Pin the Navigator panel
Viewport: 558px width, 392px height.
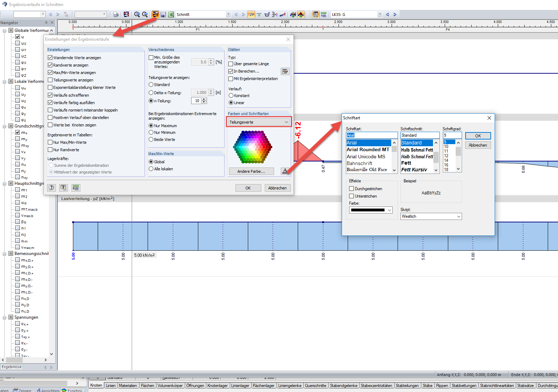coord(46,23)
